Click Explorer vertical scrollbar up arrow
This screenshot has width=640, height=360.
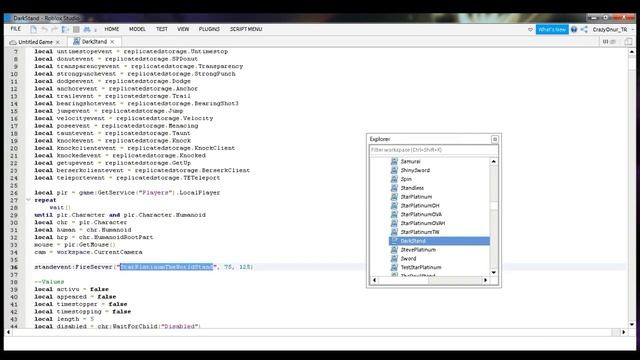tap(493, 162)
